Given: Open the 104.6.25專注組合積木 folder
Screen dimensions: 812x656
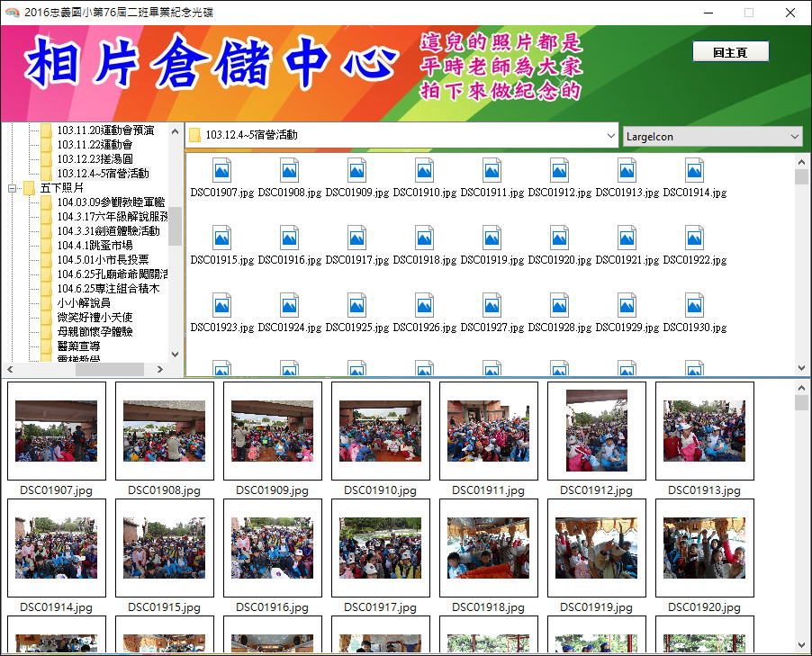Looking at the screenshot, I should tap(109, 288).
